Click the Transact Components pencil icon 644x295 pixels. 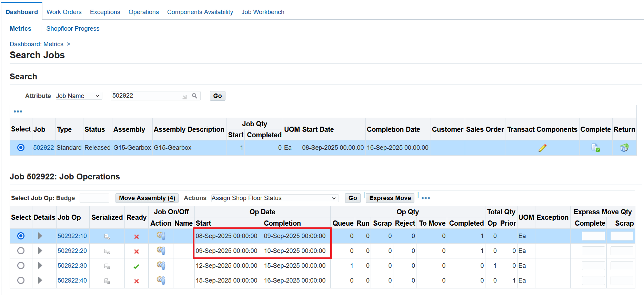[542, 148]
